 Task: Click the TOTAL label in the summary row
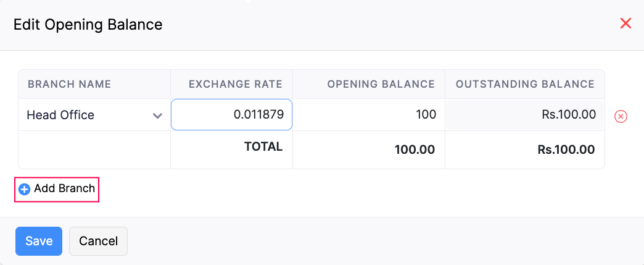pyautogui.click(x=263, y=147)
